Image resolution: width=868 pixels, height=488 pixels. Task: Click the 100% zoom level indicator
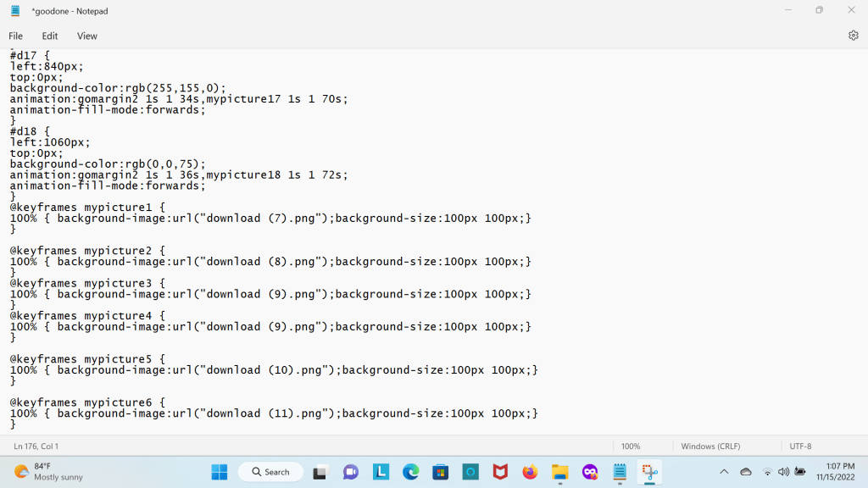[631, 446]
